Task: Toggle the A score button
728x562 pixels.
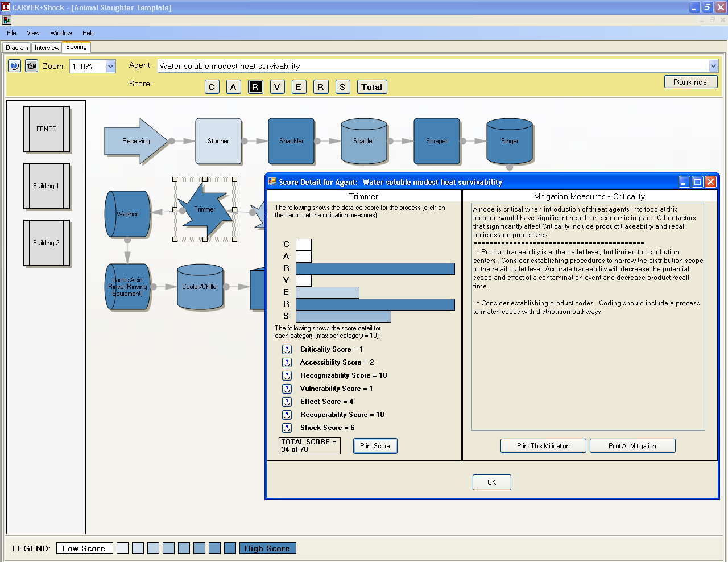Action: [234, 87]
